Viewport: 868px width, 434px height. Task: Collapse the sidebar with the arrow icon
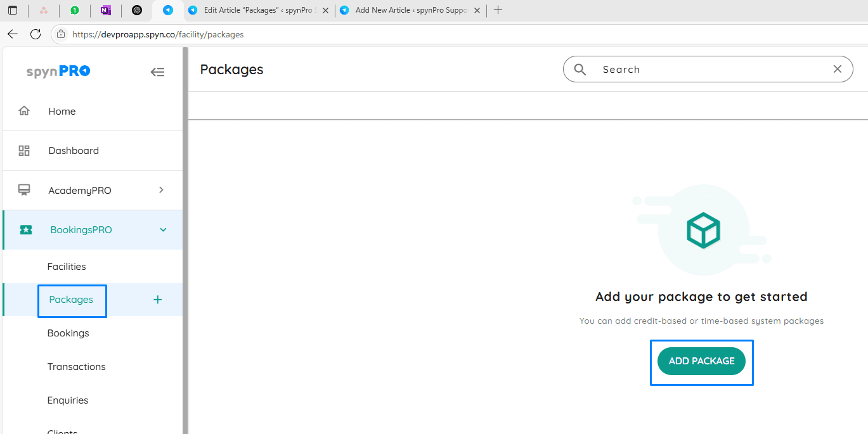tap(157, 72)
